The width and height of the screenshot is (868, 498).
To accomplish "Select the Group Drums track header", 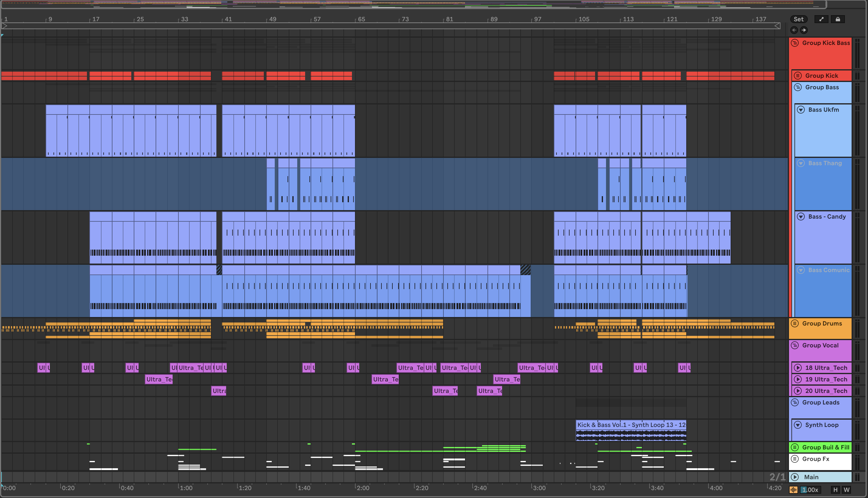I will [x=822, y=324].
